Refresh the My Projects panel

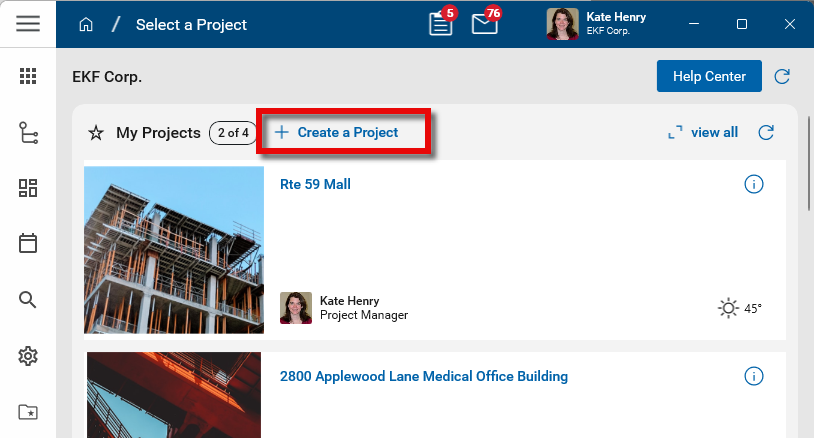point(766,132)
